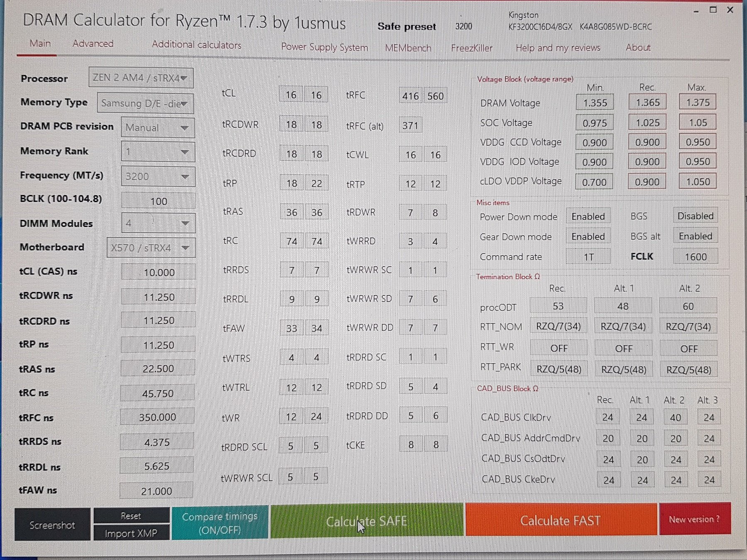
Task: Click the tFAW ns field showing 21.000
Action: 156,491
